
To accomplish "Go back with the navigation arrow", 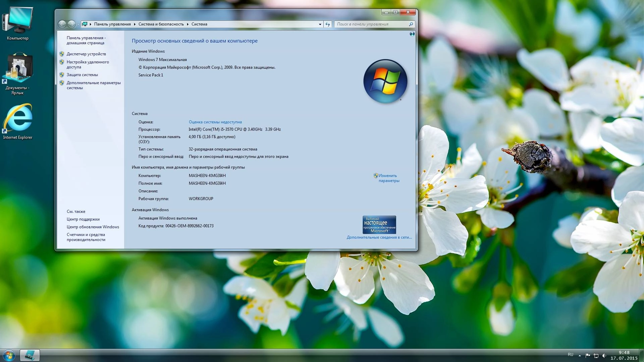I will point(62,24).
